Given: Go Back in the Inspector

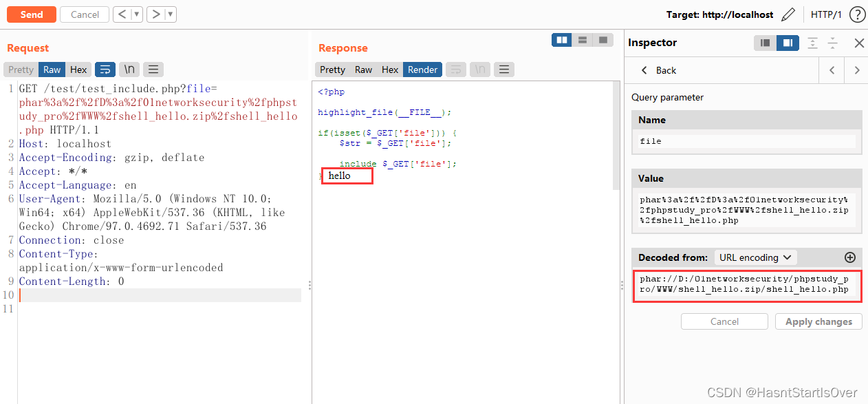Looking at the screenshot, I should (658, 70).
